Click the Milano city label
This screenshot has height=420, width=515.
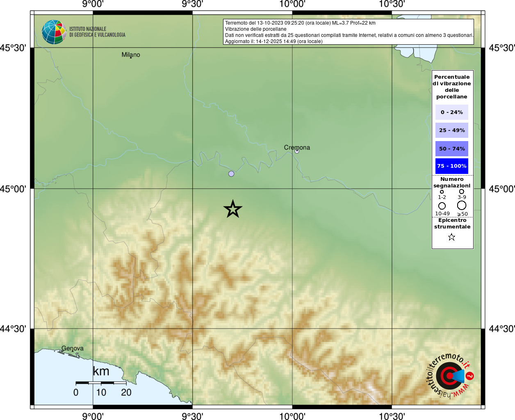(131, 55)
